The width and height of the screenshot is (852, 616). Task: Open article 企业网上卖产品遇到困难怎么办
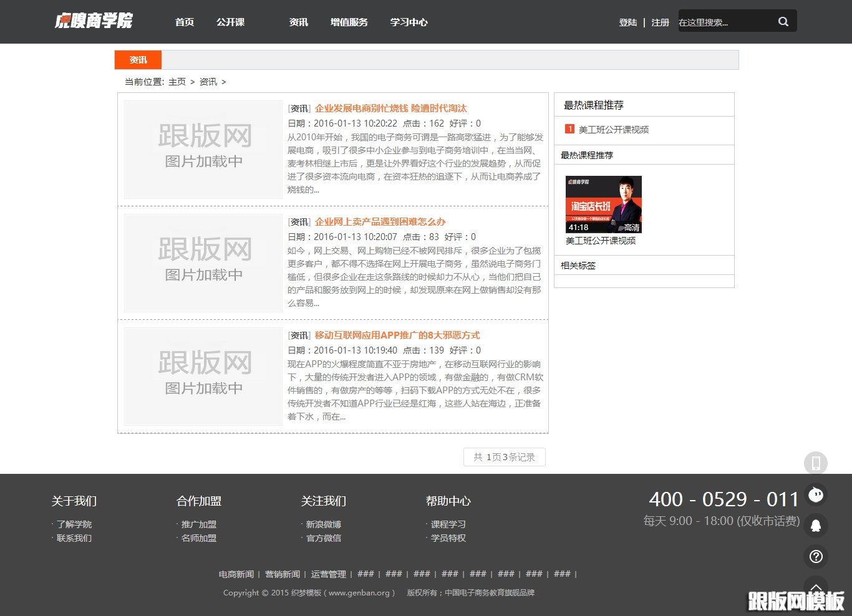point(378,221)
